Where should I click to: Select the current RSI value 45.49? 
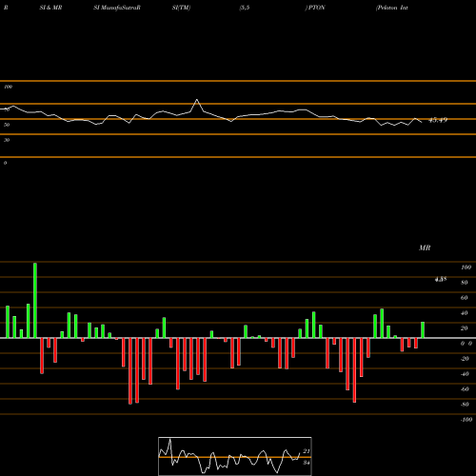[438, 120]
